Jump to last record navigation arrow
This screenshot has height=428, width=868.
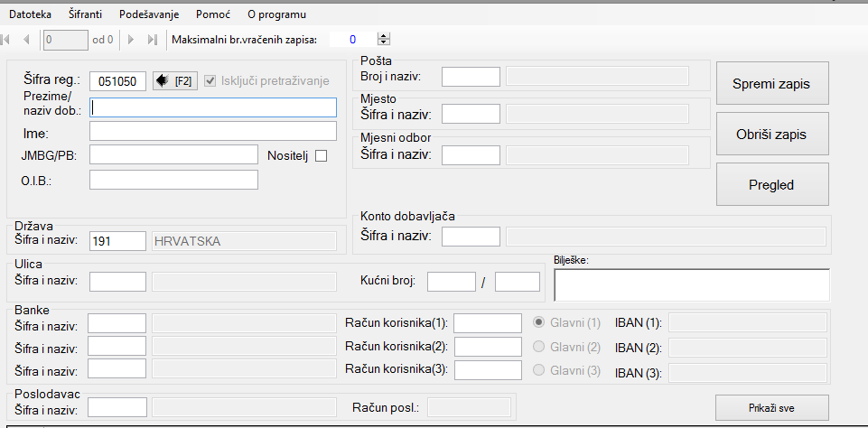point(153,39)
